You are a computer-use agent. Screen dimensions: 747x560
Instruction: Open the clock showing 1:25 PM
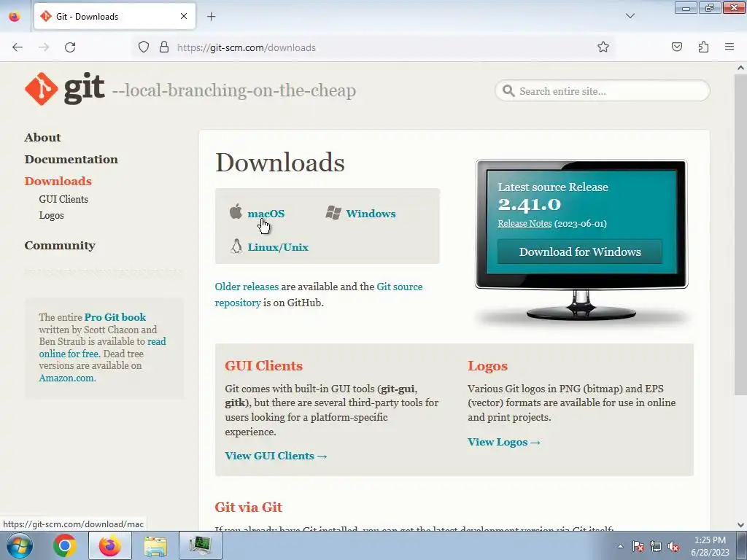point(710,546)
